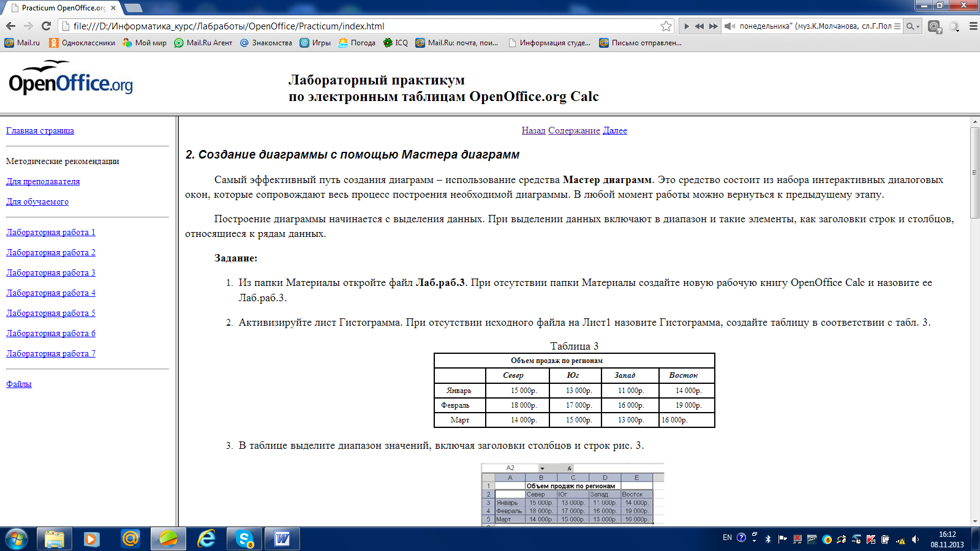Open the Погода bookmark

click(x=357, y=43)
